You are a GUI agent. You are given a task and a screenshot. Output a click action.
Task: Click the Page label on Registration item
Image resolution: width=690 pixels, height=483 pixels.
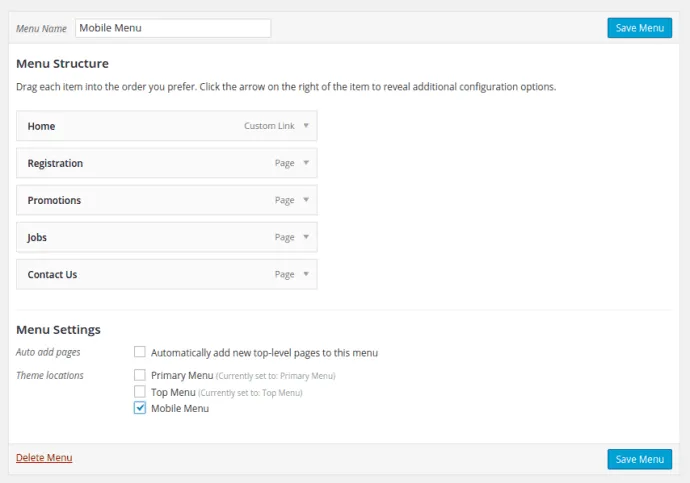tap(284, 163)
